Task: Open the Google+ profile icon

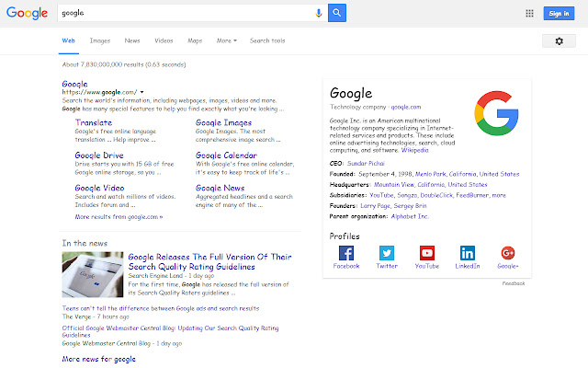Action: click(508, 253)
